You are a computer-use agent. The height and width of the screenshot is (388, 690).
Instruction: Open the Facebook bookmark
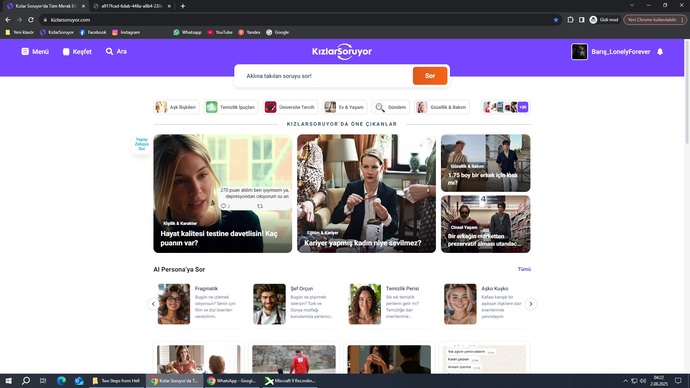93,32
